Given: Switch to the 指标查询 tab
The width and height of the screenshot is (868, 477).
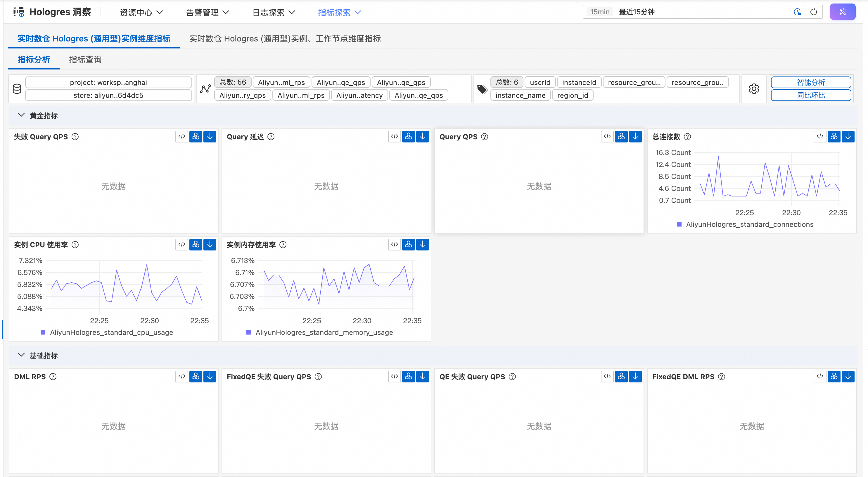Looking at the screenshot, I should point(85,60).
